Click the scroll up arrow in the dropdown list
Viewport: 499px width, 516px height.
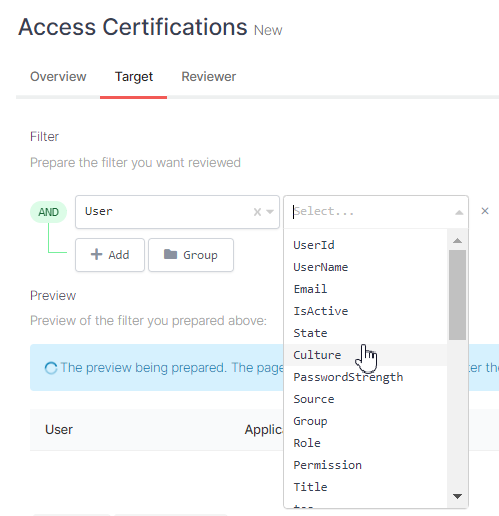pyautogui.click(x=457, y=241)
